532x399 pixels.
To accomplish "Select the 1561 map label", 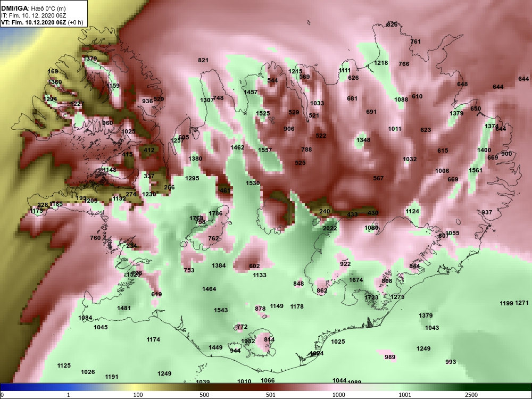I will pos(475,170).
